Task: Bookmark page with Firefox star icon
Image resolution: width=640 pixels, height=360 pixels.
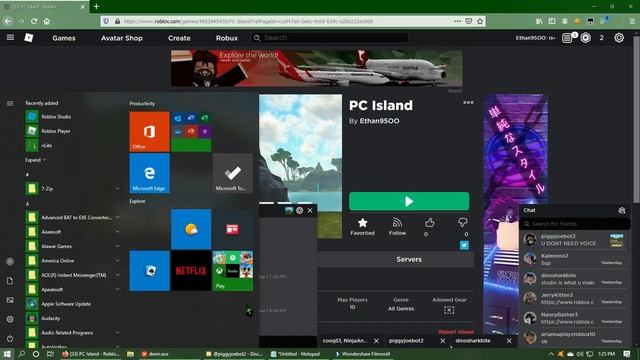Action: tap(480, 21)
